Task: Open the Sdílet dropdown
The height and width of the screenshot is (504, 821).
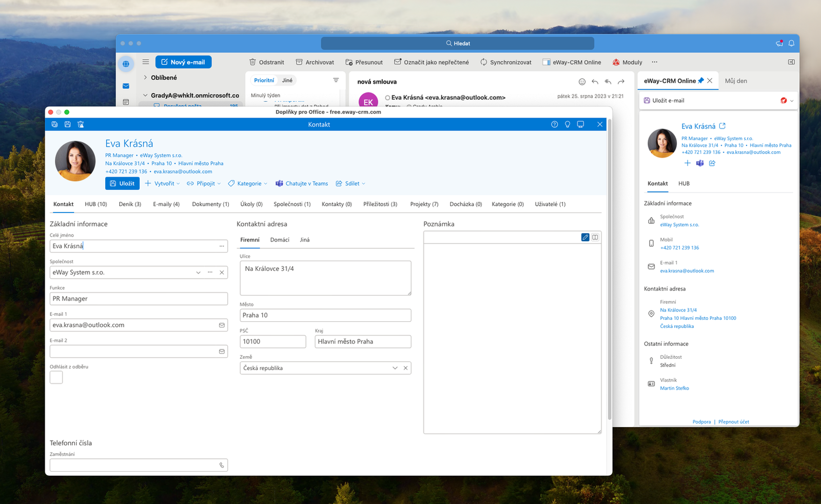Action: click(350, 183)
